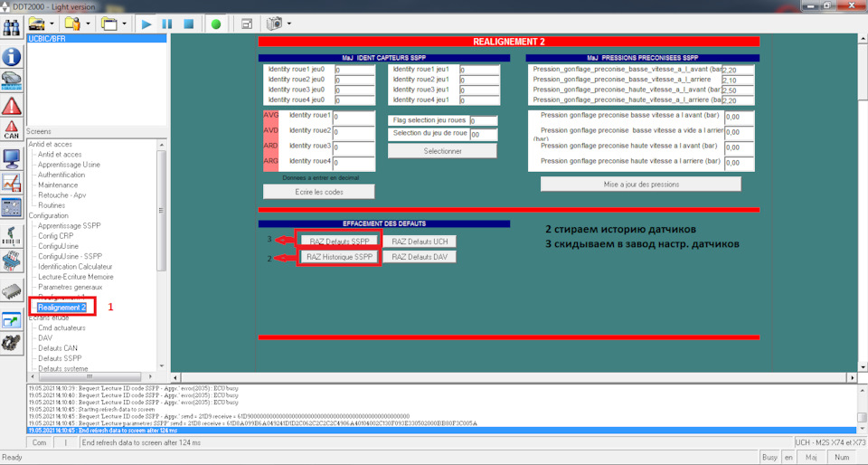Expand dropdown arrow beside car folder icon
The height and width of the screenshot is (465, 868).
pyautogui.click(x=52, y=24)
